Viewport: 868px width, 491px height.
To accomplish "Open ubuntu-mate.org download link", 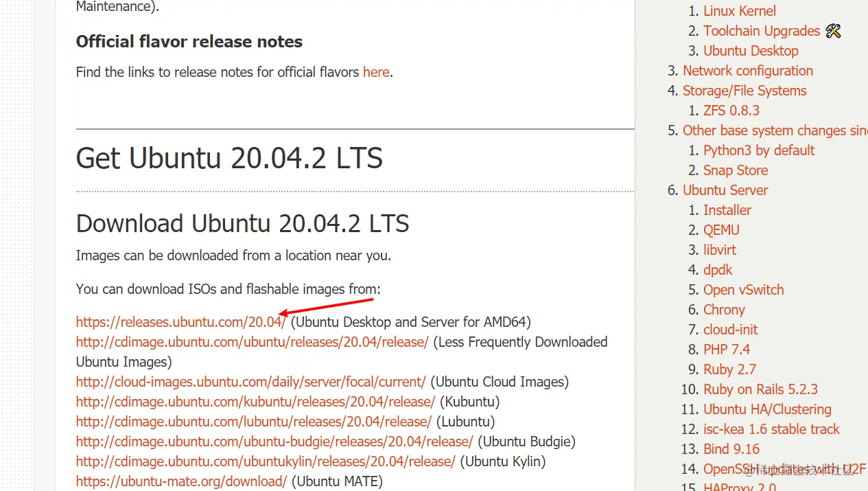I will 181,481.
